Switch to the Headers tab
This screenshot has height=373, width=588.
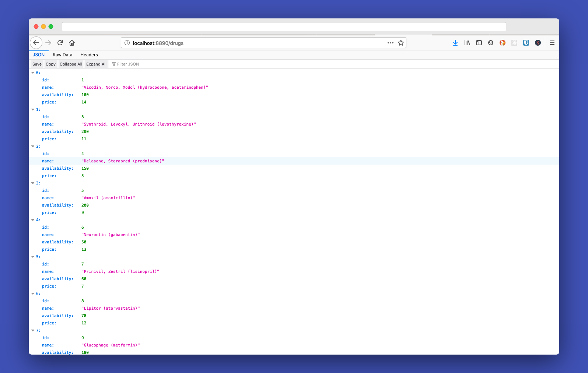(x=89, y=55)
